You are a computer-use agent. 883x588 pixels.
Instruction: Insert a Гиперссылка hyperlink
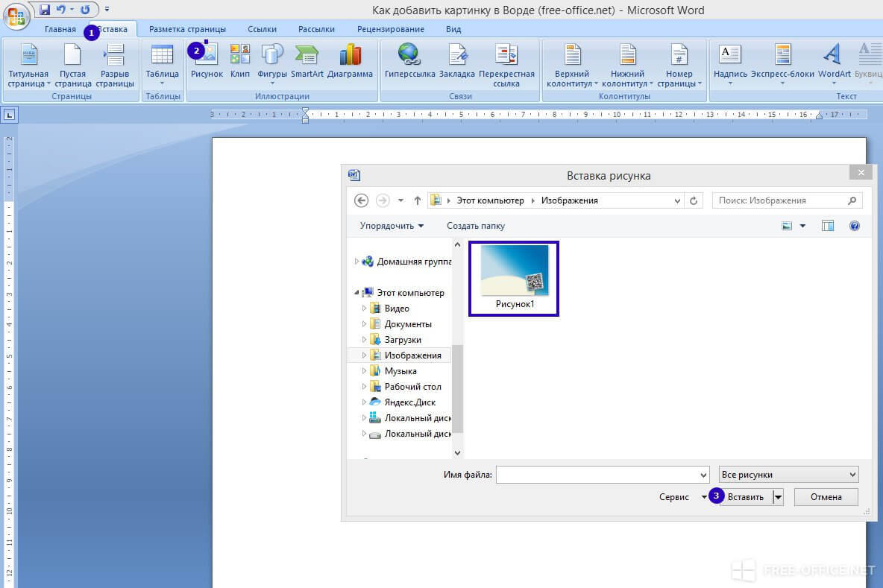409,62
